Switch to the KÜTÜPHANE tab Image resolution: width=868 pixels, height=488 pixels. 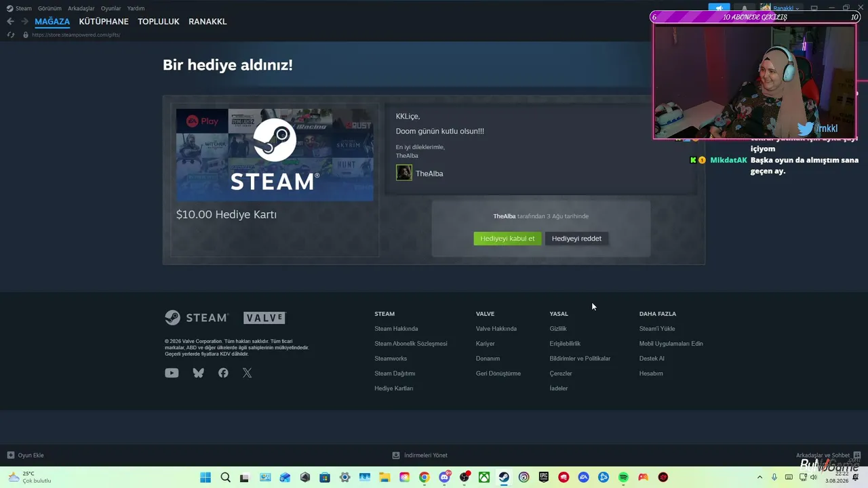coord(104,22)
